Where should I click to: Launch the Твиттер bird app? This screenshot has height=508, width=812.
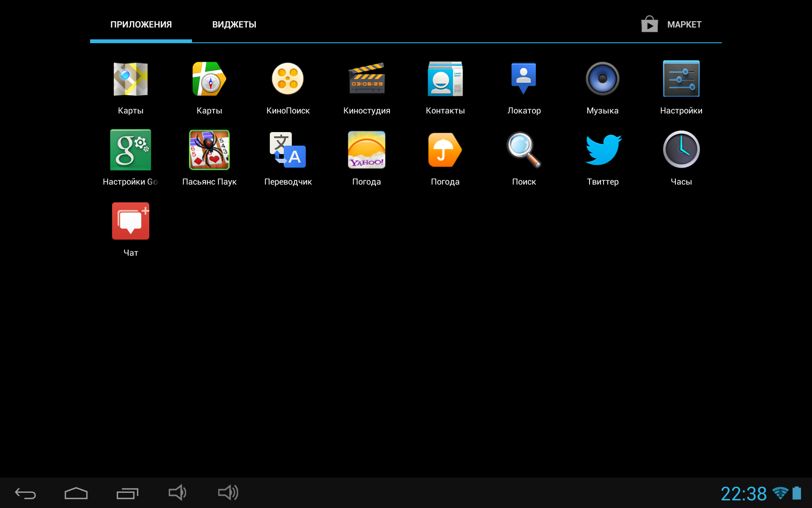[603, 150]
